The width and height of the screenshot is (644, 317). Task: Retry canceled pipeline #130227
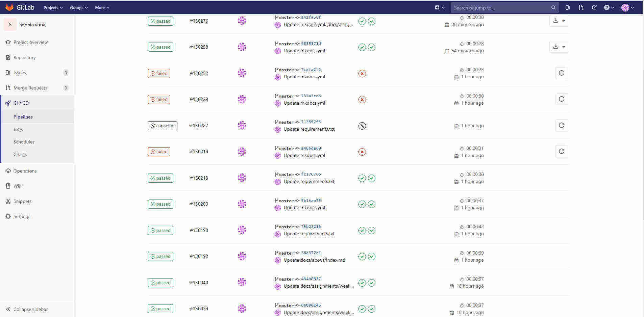562,125
